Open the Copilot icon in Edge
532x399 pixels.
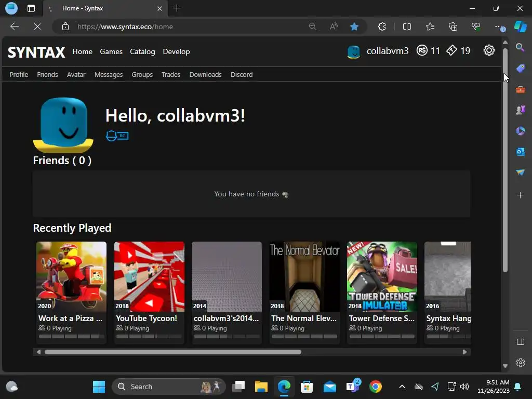coord(521,26)
